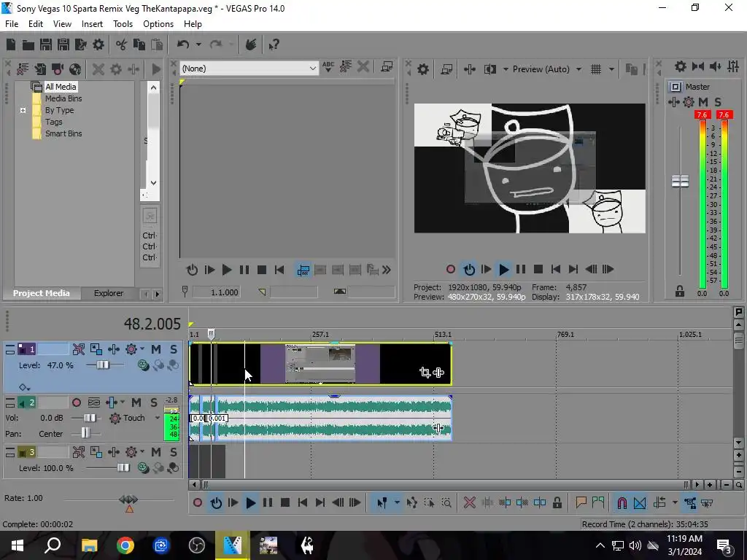
Task: Open the Edit menu
Action: pyautogui.click(x=36, y=24)
